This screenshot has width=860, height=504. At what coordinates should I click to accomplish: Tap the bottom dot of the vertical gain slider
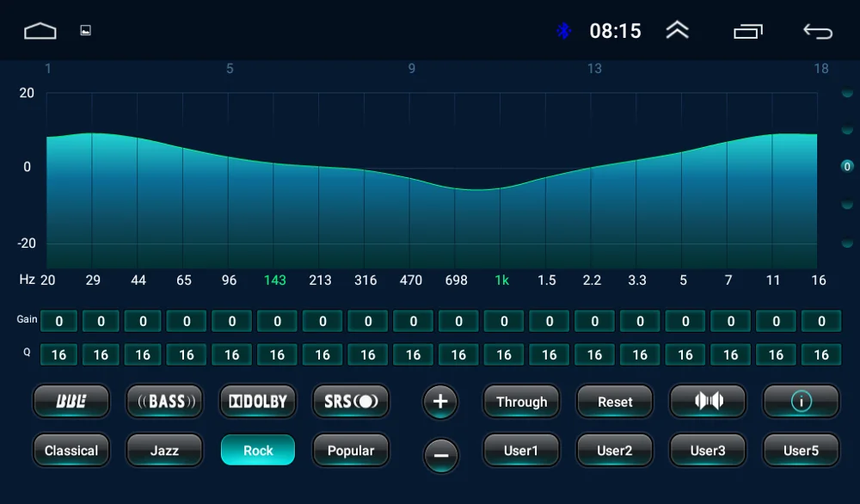[x=847, y=243]
